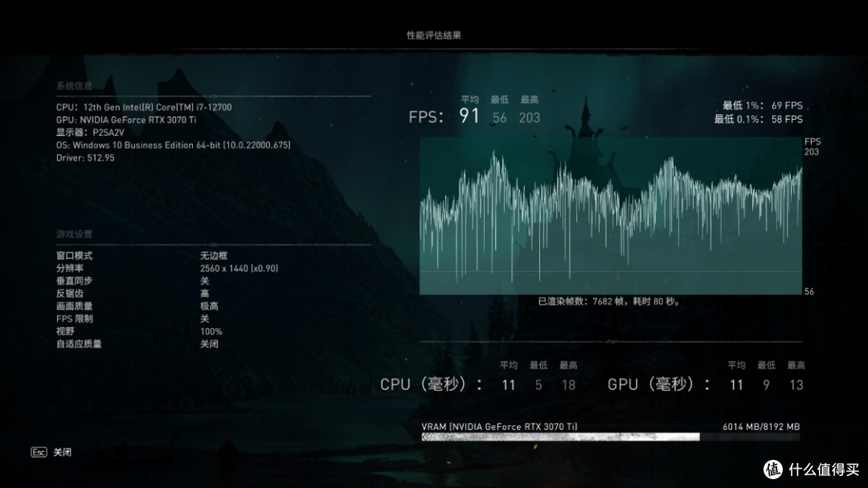This screenshot has width=868, height=488.
Task: Click the 性能评估结果 title
Action: click(434, 35)
